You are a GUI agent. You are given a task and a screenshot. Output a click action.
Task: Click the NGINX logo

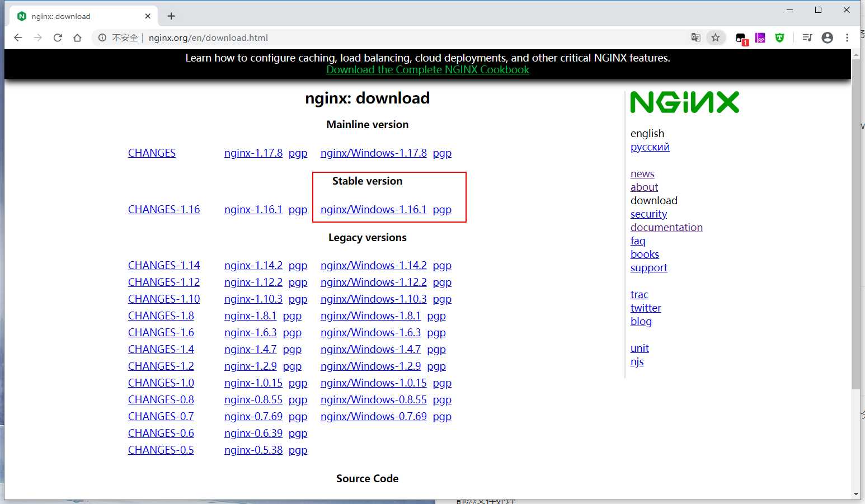coord(684,102)
